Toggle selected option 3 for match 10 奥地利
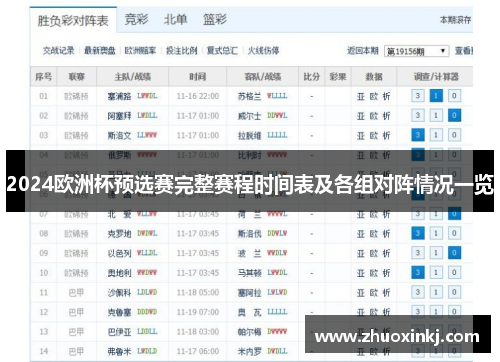 tap(418, 273)
